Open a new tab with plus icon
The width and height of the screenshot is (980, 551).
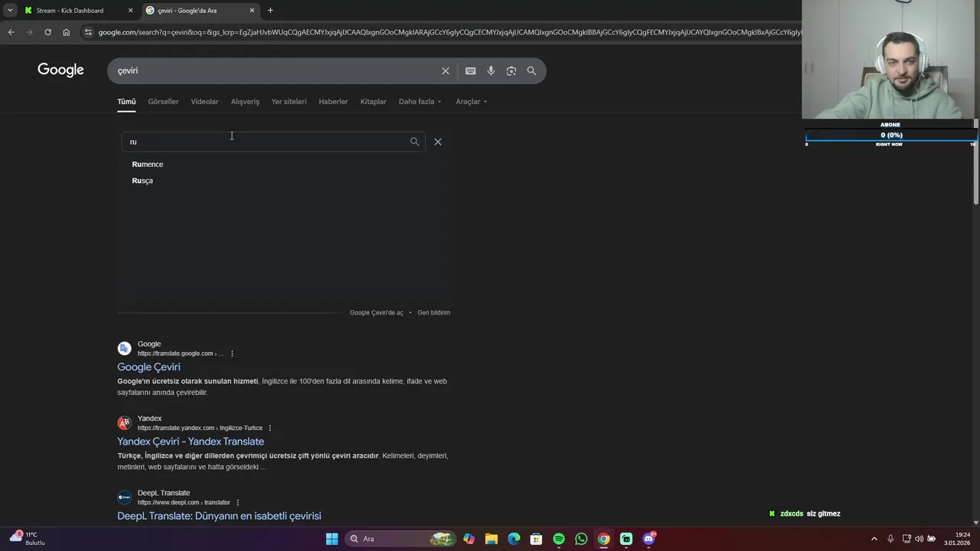point(270,10)
